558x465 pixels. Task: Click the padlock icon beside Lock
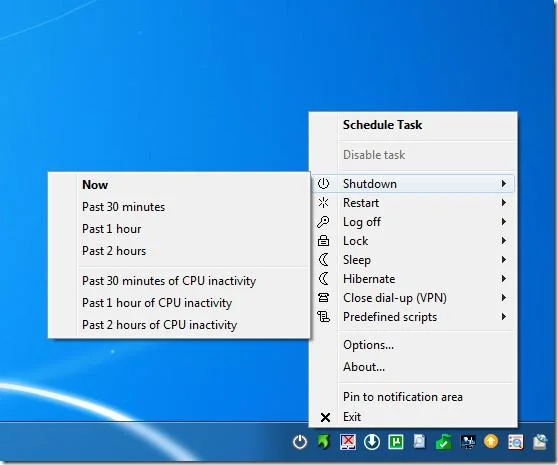[323, 241]
